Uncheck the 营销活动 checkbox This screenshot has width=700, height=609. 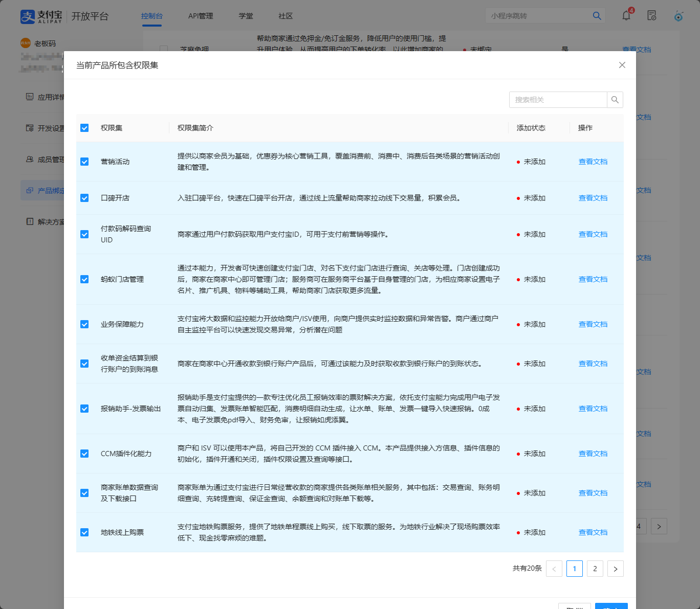click(84, 162)
